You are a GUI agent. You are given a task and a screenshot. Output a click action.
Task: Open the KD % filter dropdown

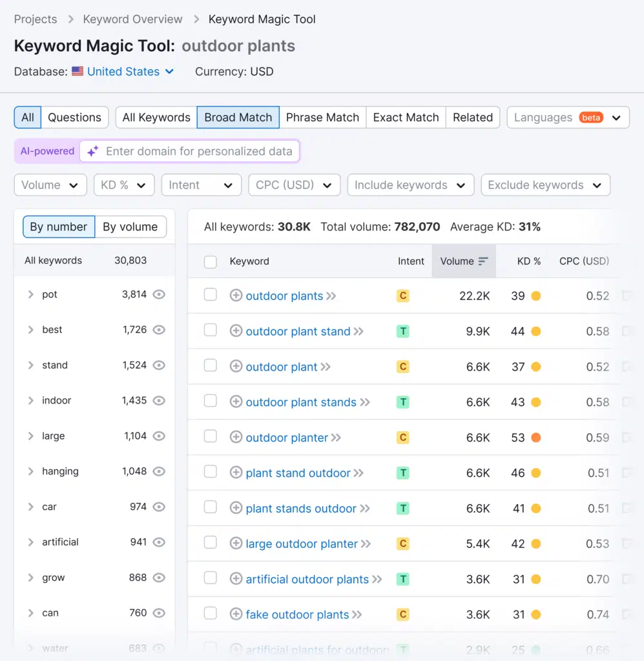(x=123, y=185)
